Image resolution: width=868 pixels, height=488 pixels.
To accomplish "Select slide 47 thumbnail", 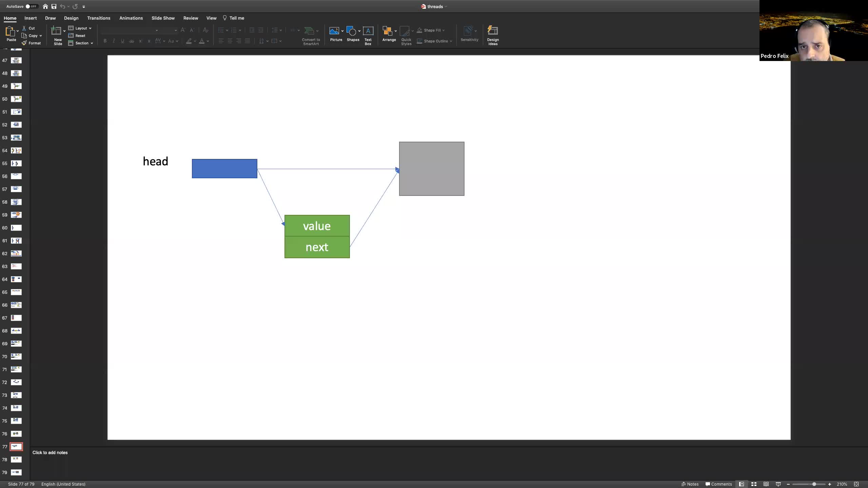I will click(x=16, y=60).
